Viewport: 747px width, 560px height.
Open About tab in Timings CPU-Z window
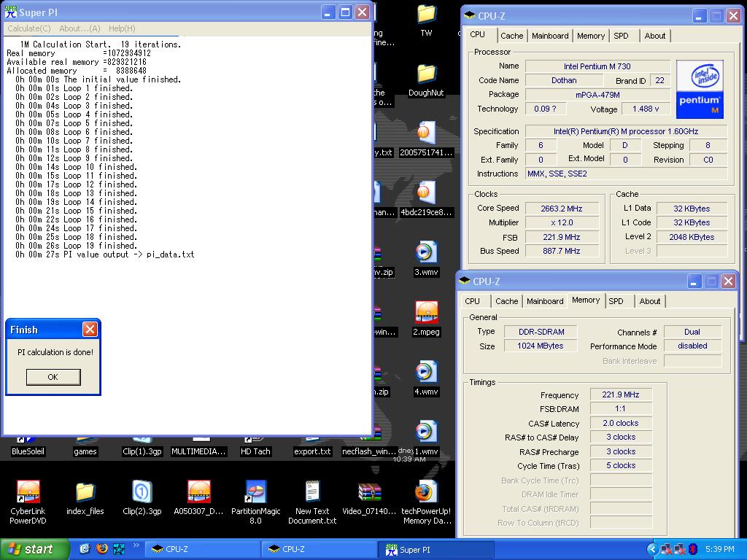click(x=650, y=301)
